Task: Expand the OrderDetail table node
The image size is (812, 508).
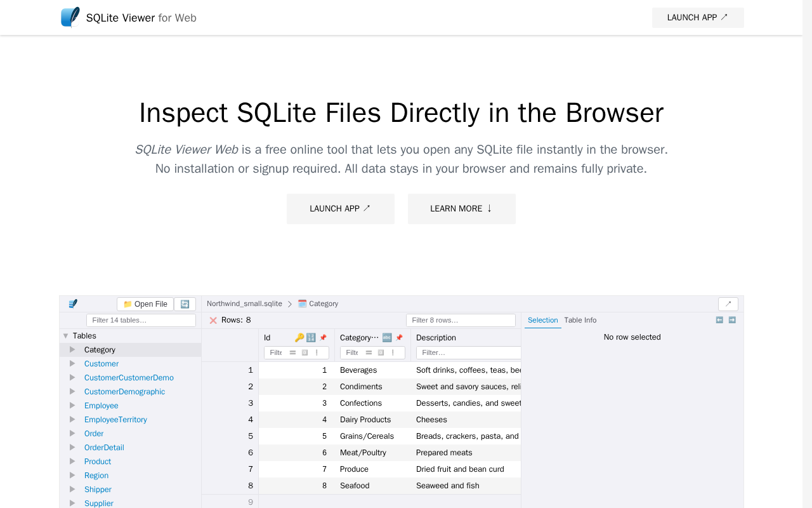Action: click(72, 448)
